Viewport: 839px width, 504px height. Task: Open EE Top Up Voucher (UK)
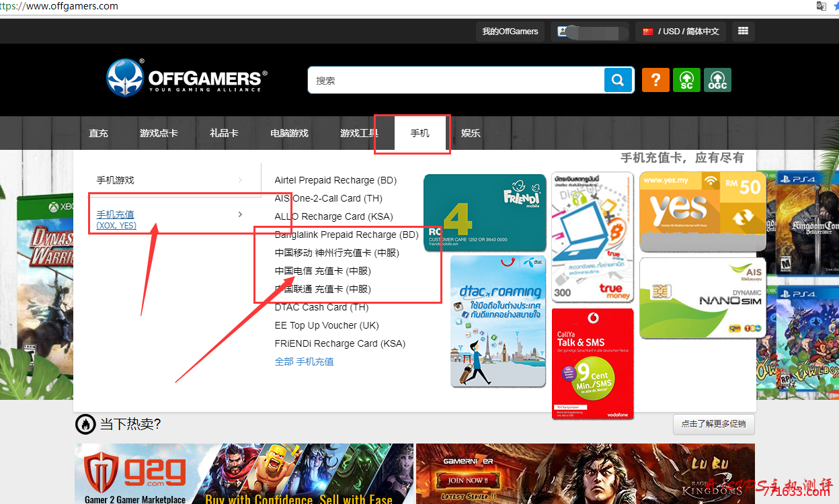327,325
